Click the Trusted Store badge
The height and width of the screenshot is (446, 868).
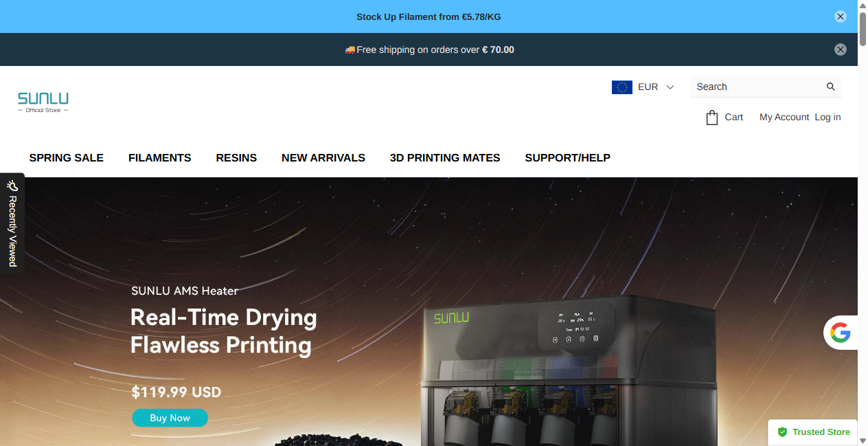(813, 432)
